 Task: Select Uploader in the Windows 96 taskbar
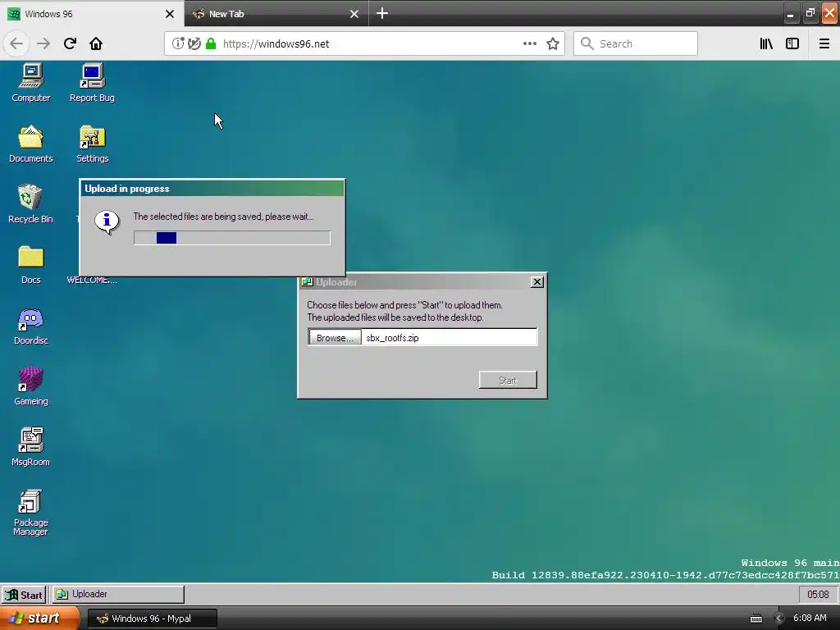118,594
